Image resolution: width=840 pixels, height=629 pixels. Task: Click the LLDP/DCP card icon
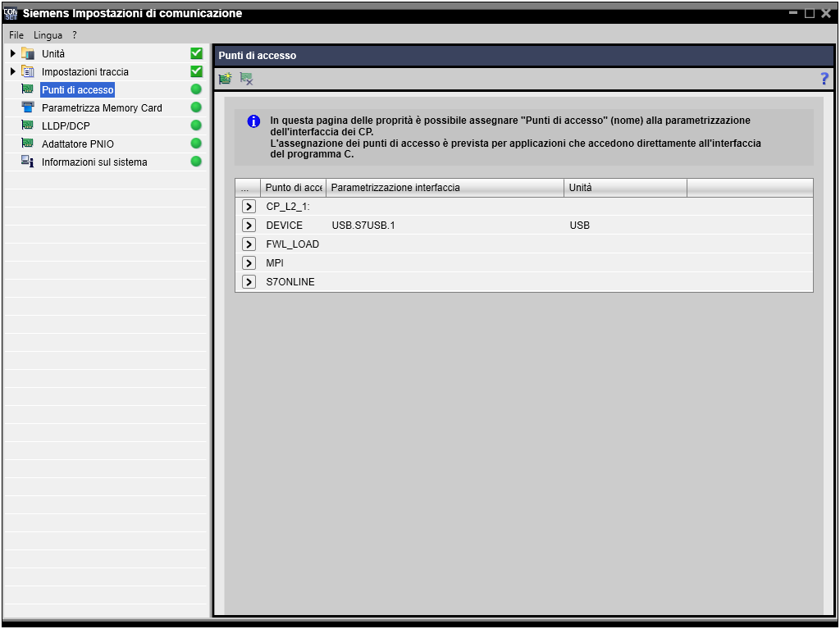tap(27, 125)
